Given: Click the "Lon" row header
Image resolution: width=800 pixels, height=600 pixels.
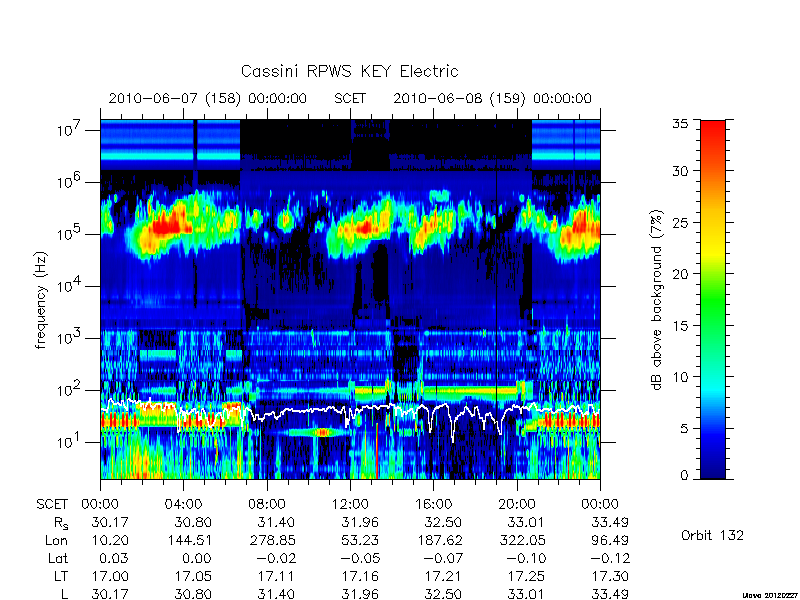Looking at the screenshot, I should pyautogui.click(x=57, y=540).
